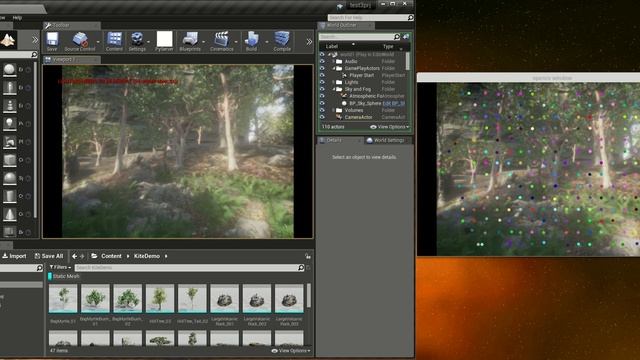Toggle visibility of the CameraActor
Image resolution: width=640 pixels, height=360 pixels.
tap(322, 117)
